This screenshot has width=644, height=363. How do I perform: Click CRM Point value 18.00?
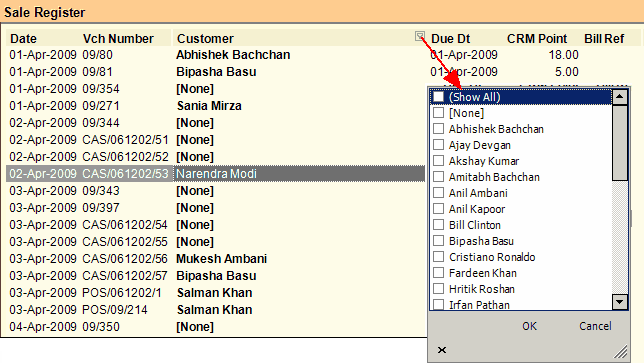point(564,55)
